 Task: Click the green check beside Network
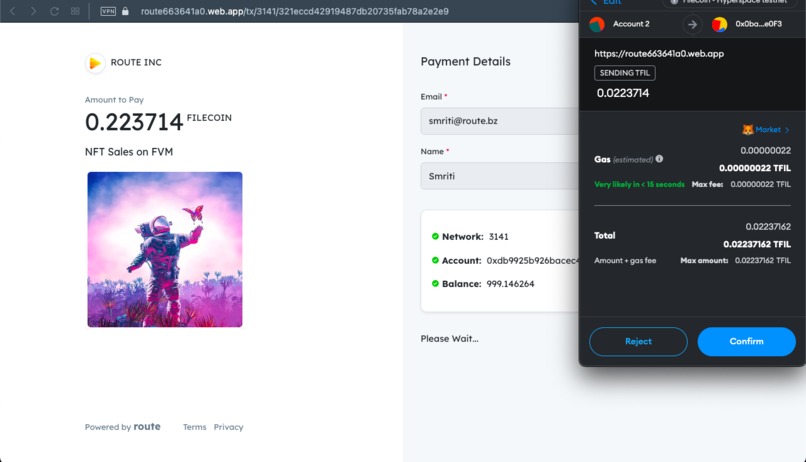coord(435,236)
